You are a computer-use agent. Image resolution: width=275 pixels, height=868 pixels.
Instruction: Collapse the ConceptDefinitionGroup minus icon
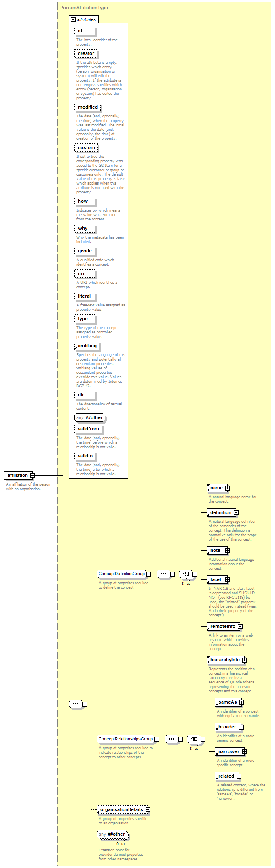point(149,574)
